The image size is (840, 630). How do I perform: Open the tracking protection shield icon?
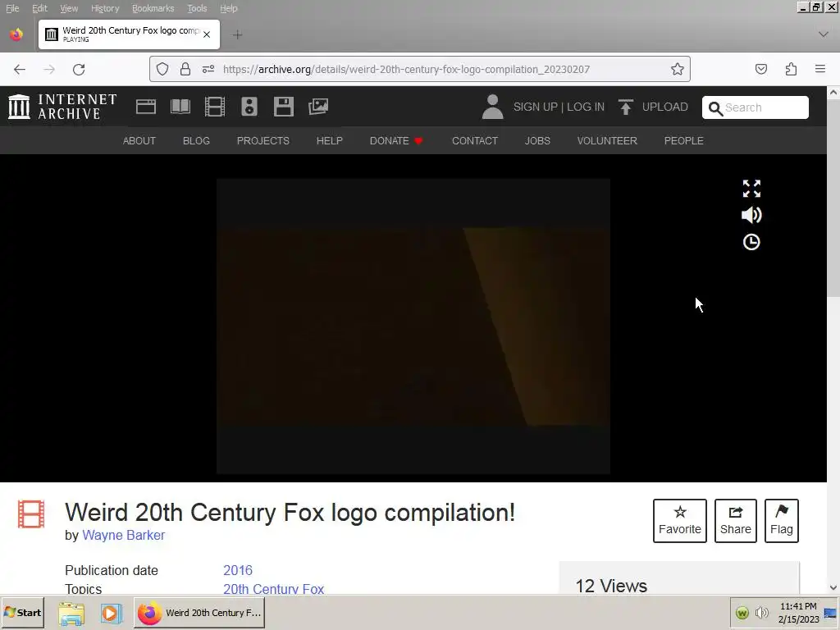162,69
